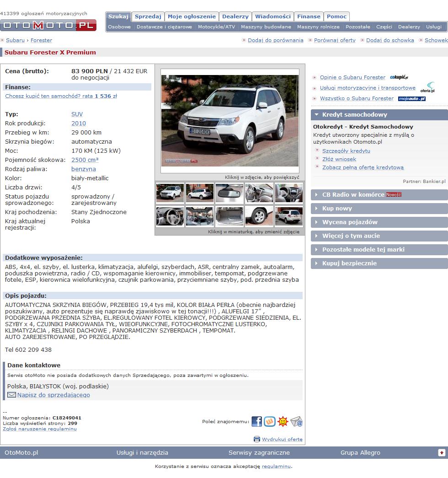Select the panoramic sunroof interior thumbnail
The height and width of the screenshot is (478, 448).
pyautogui.click(x=200, y=216)
